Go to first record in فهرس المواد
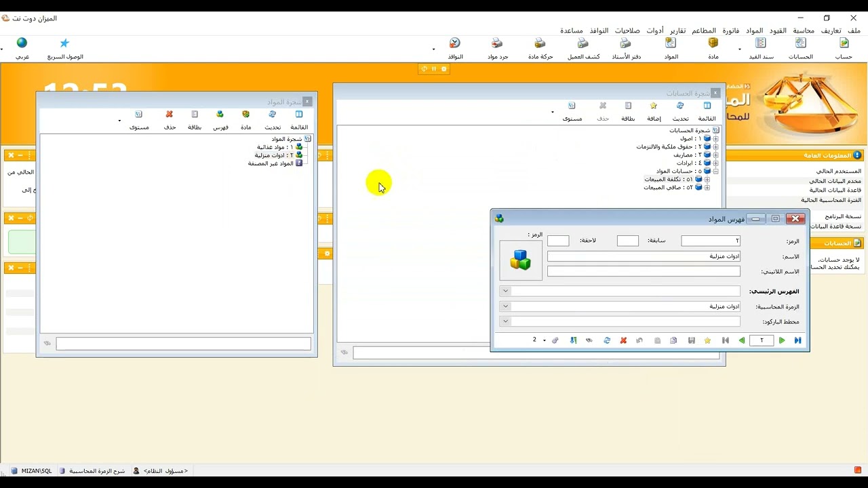Image resolution: width=868 pixels, height=488 pixels. point(726,340)
